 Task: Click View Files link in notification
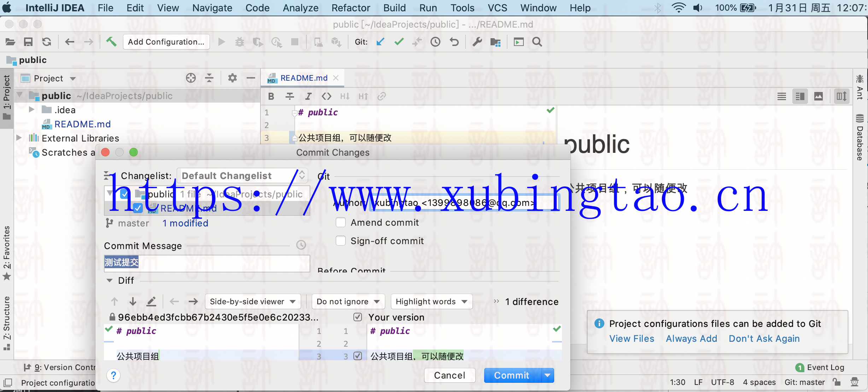(x=632, y=339)
